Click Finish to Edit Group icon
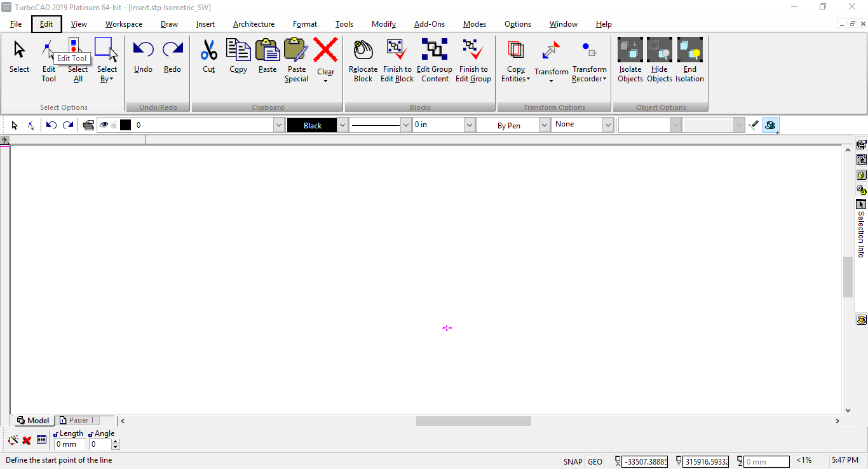The height and width of the screenshot is (469, 868). (473, 50)
